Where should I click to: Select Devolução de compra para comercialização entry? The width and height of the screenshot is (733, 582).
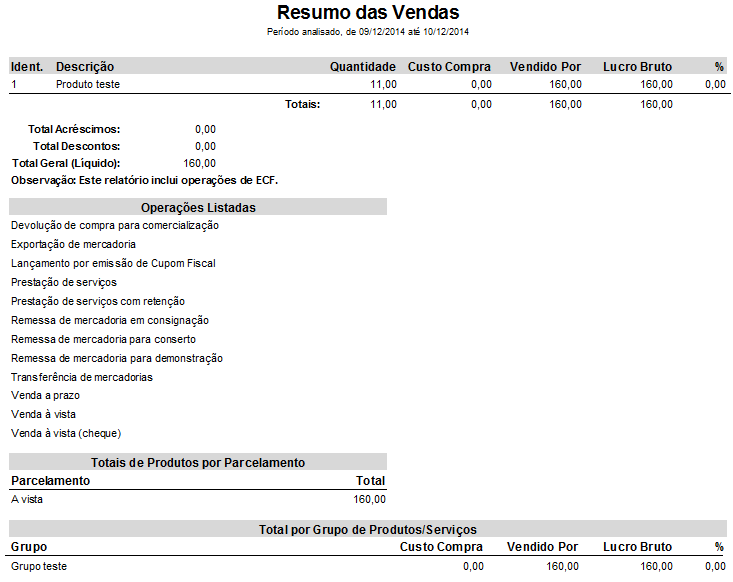(115, 225)
